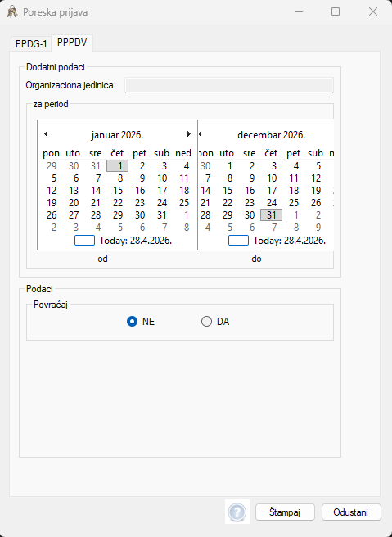The width and height of the screenshot is (392, 537).
Task: Go to previous month in 'od' calendar
Action: tap(46, 134)
